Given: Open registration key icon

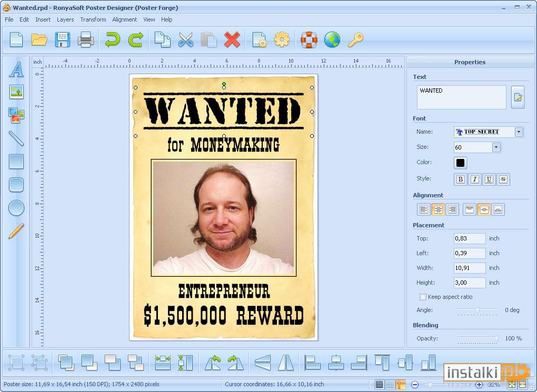Looking at the screenshot, I should click(355, 39).
